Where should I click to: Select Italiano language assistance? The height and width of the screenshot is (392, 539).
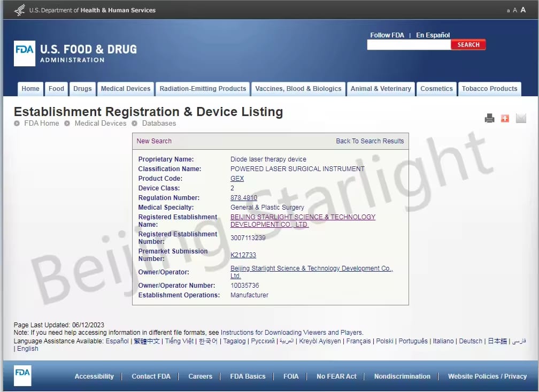coord(443,341)
